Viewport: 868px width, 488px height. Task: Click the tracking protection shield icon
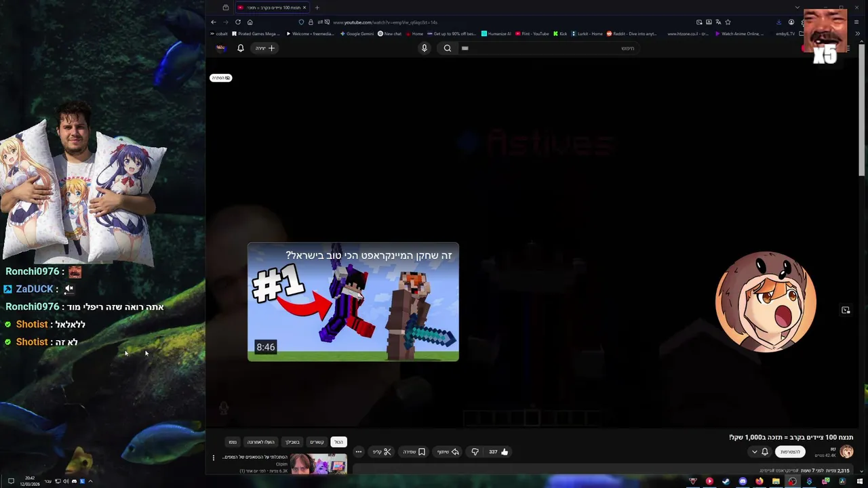point(302,22)
